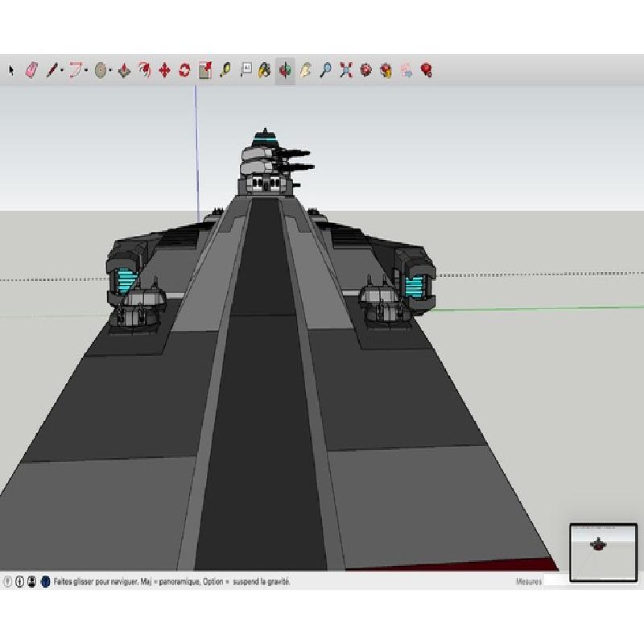Choose the Rotate tool
This screenshot has height=644, width=644.
coord(184,71)
